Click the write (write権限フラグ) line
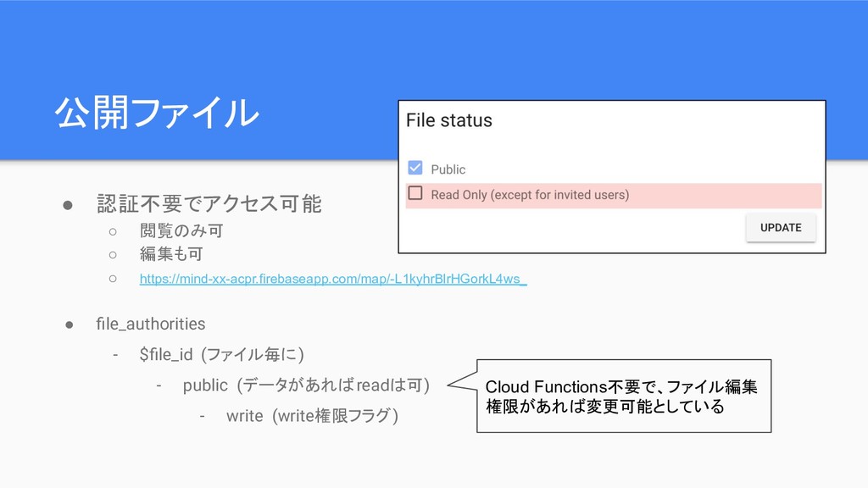Viewport: 868px width, 488px height. [312, 415]
